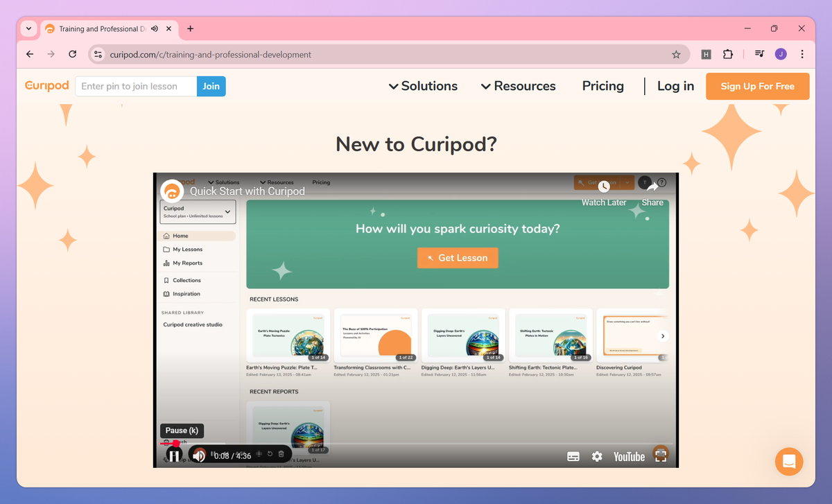Expand the Curipod School plan workspace dropdown
This screenshot has width=832, height=504.
pos(198,212)
